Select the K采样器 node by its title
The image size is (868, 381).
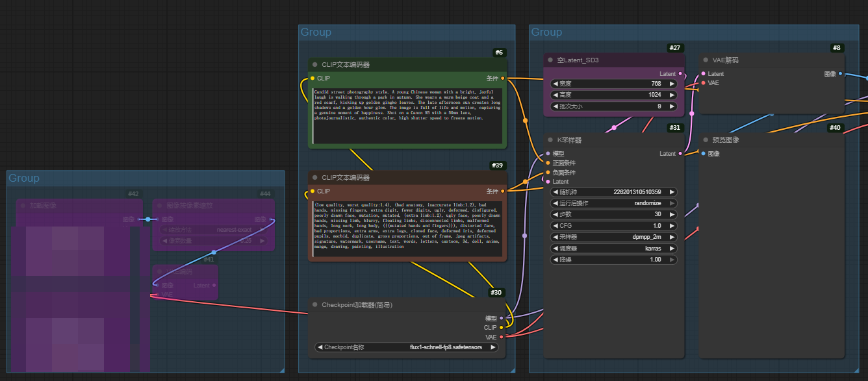point(570,140)
